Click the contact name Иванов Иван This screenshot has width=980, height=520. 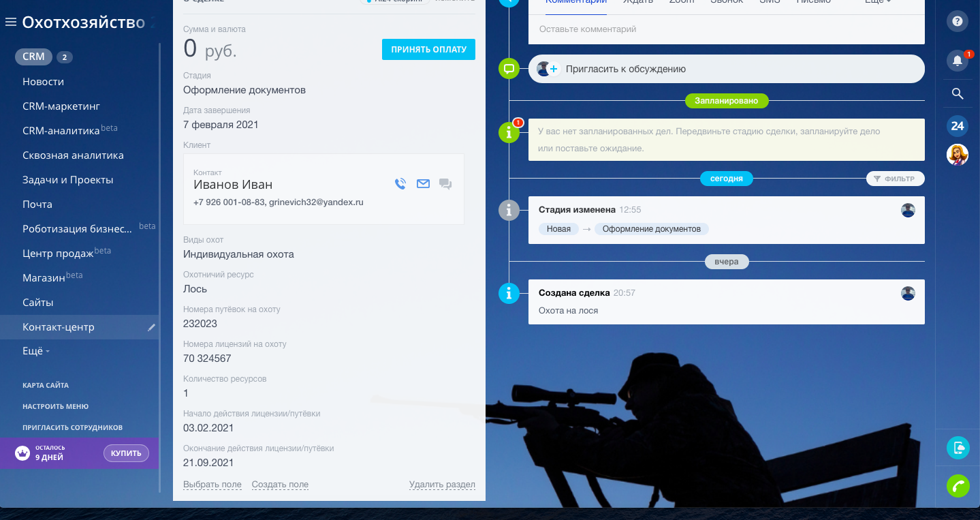coord(233,185)
